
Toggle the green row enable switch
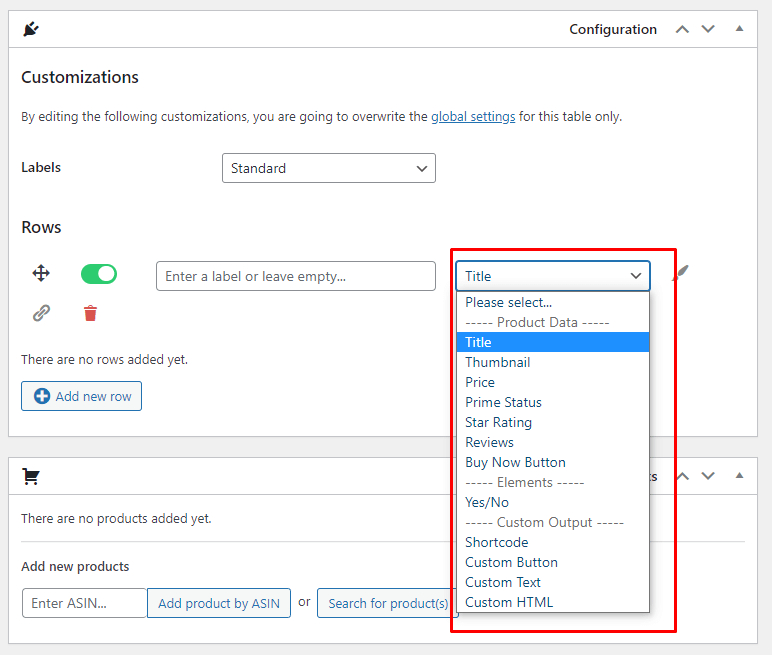pyautogui.click(x=99, y=274)
